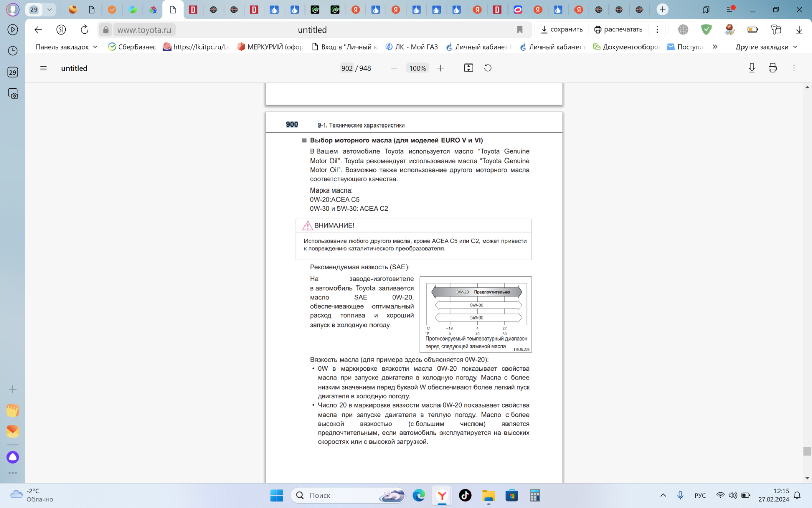Click scrollbar down arrow
812x508 pixels.
click(x=807, y=478)
